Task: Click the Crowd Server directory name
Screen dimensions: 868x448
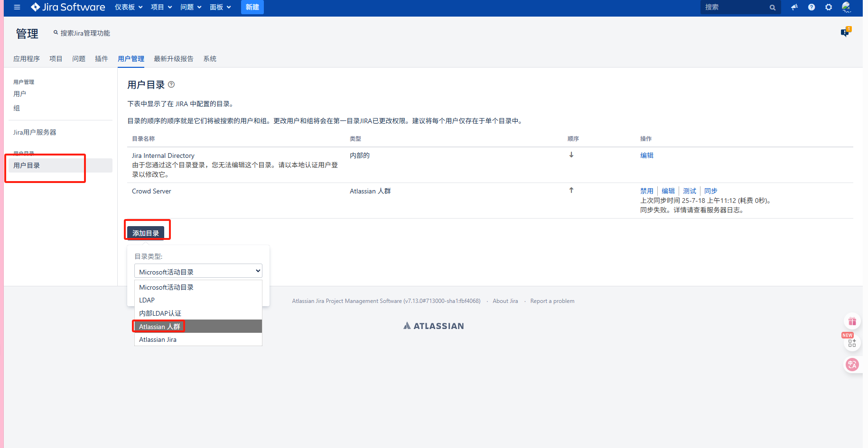Action: (x=151, y=191)
